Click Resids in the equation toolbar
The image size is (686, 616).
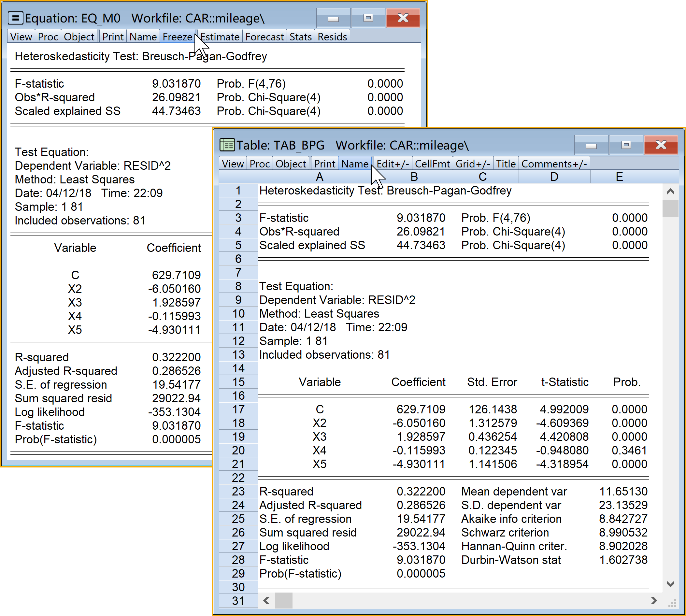point(332,36)
